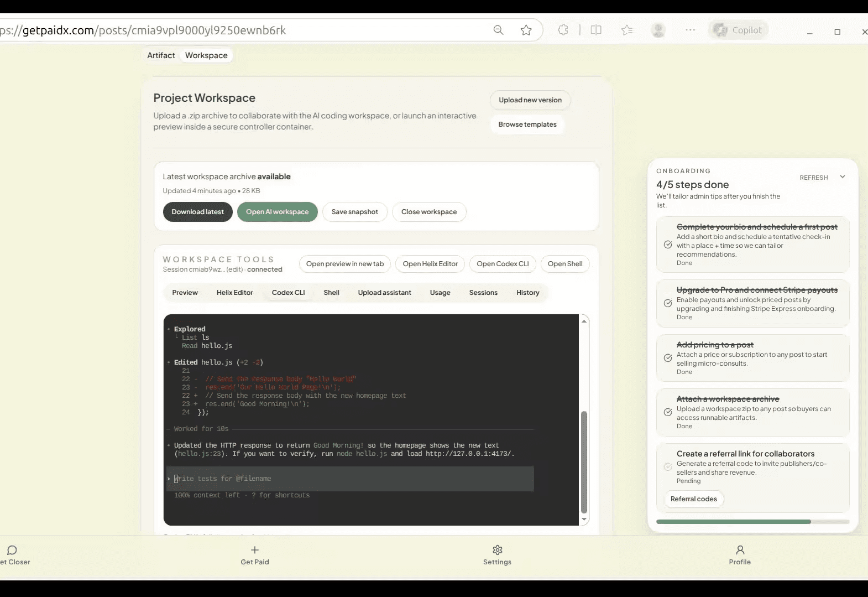868x597 pixels.
Task: Select the Usage tab
Action: coord(441,293)
